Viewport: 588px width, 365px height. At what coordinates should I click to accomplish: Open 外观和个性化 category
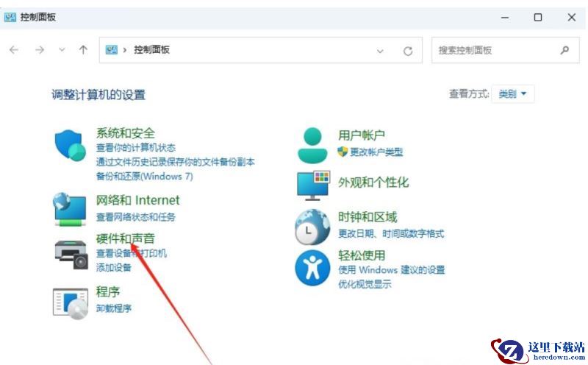click(x=373, y=182)
